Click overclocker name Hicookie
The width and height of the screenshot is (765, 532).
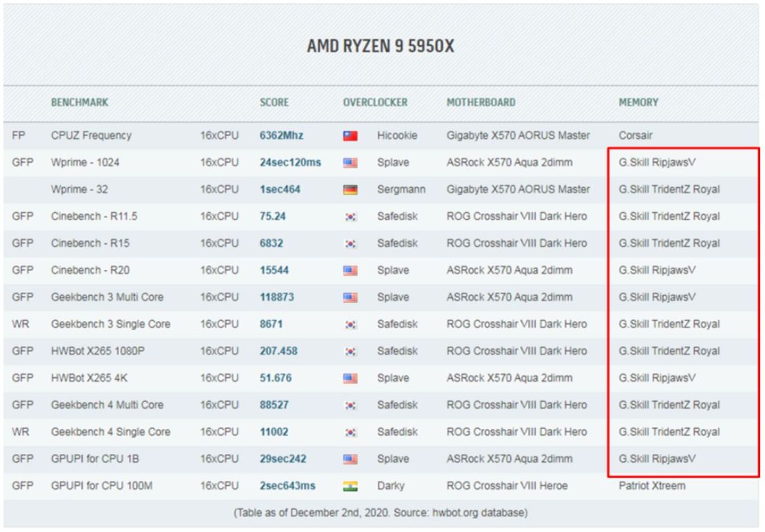397,136
